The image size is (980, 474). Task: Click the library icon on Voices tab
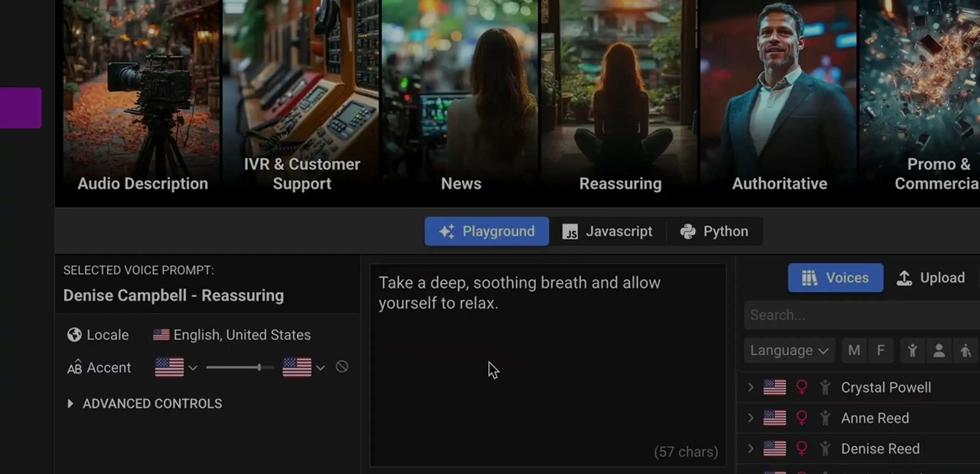coord(809,277)
